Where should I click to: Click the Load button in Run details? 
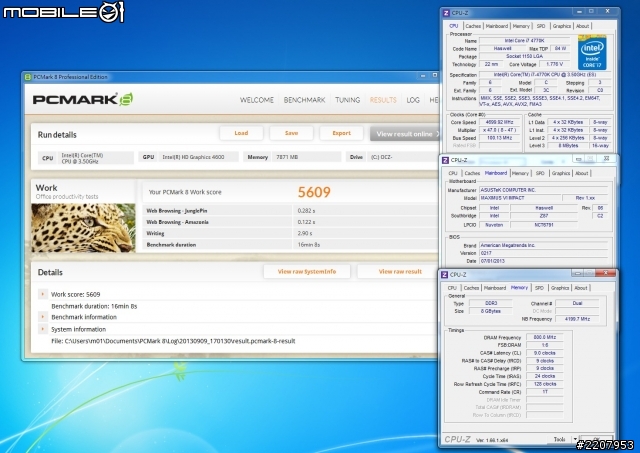coord(241,133)
